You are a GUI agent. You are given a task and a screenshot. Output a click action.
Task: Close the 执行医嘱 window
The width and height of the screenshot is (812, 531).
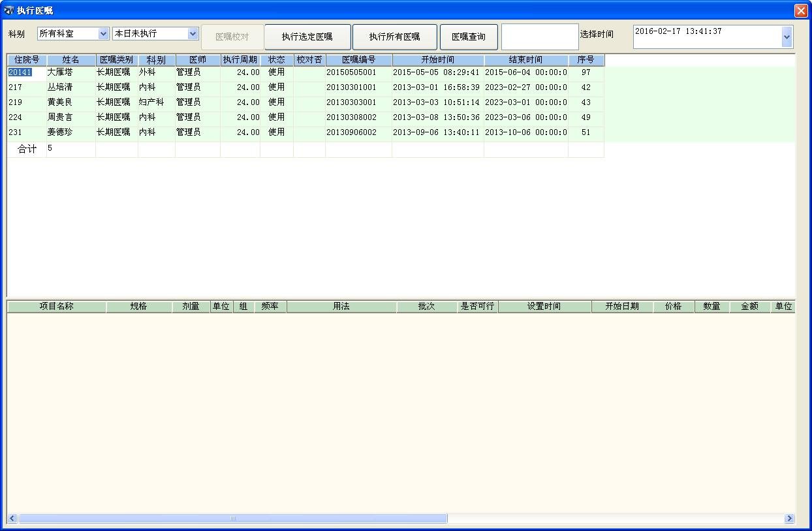point(800,10)
